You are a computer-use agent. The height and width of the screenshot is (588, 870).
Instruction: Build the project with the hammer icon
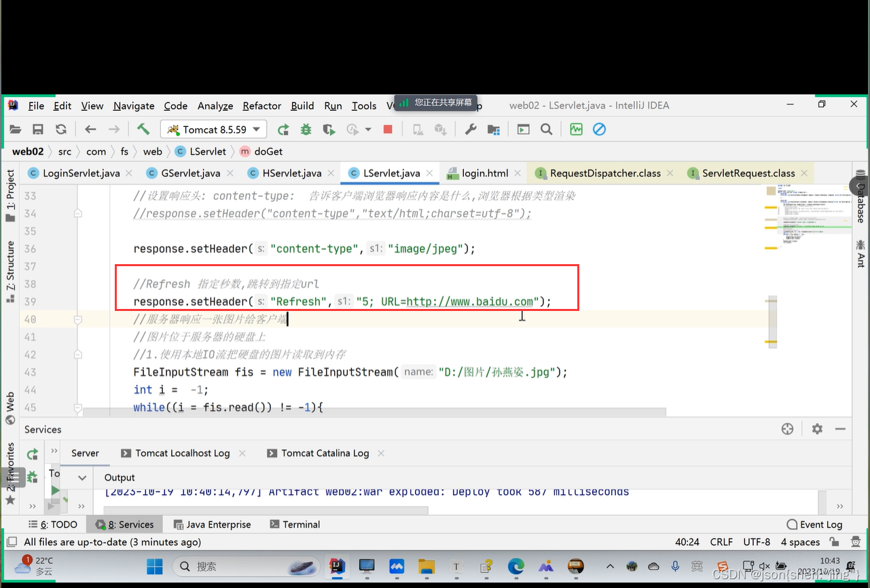144,128
